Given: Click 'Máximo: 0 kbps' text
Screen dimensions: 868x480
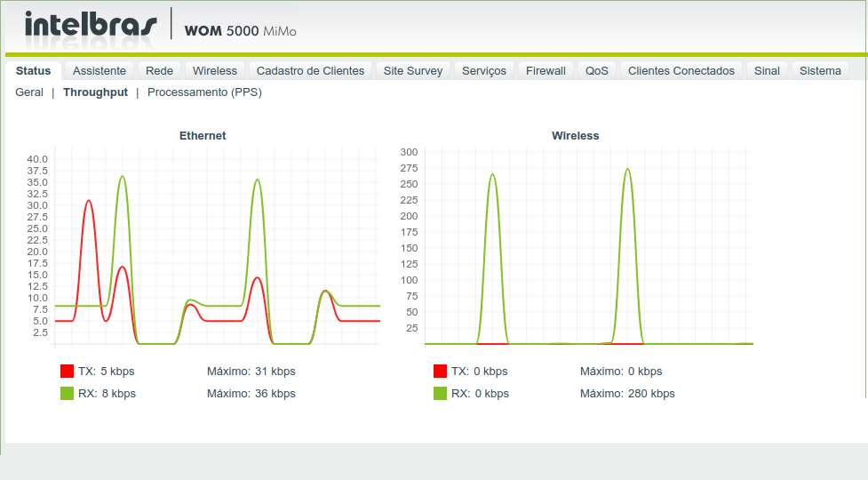Looking at the screenshot, I should [x=621, y=371].
